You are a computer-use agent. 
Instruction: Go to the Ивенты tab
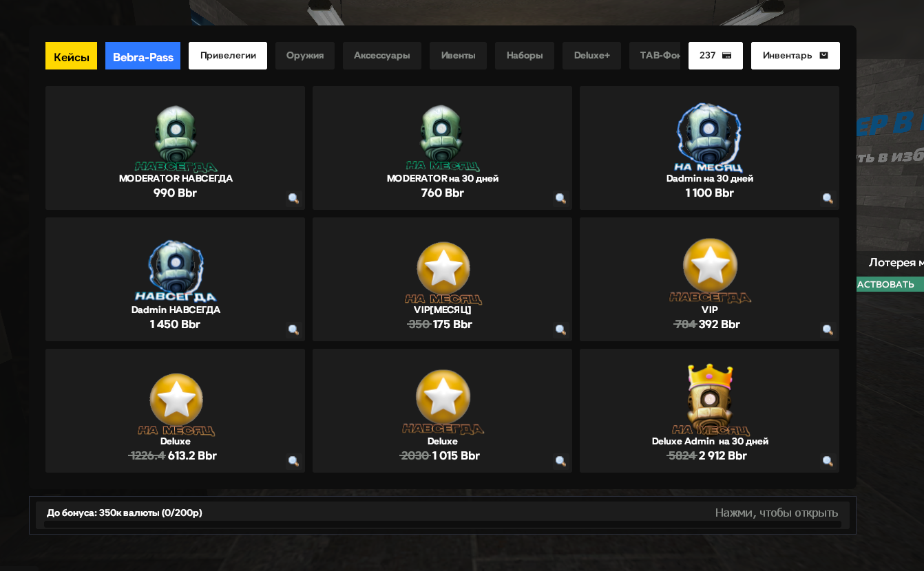point(458,56)
